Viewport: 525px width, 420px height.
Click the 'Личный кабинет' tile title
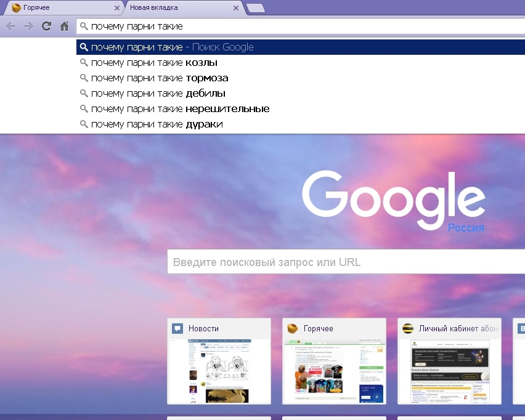(458, 329)
